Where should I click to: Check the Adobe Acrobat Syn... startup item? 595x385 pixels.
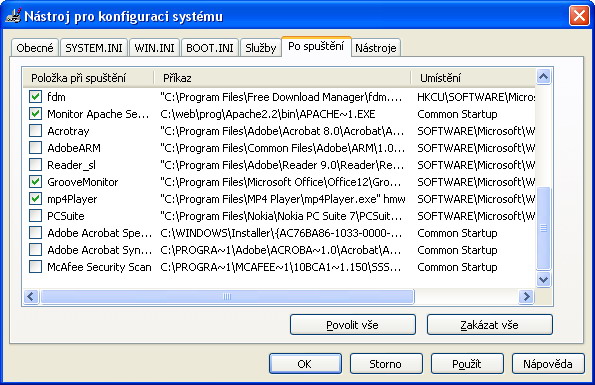click(35, 250)
